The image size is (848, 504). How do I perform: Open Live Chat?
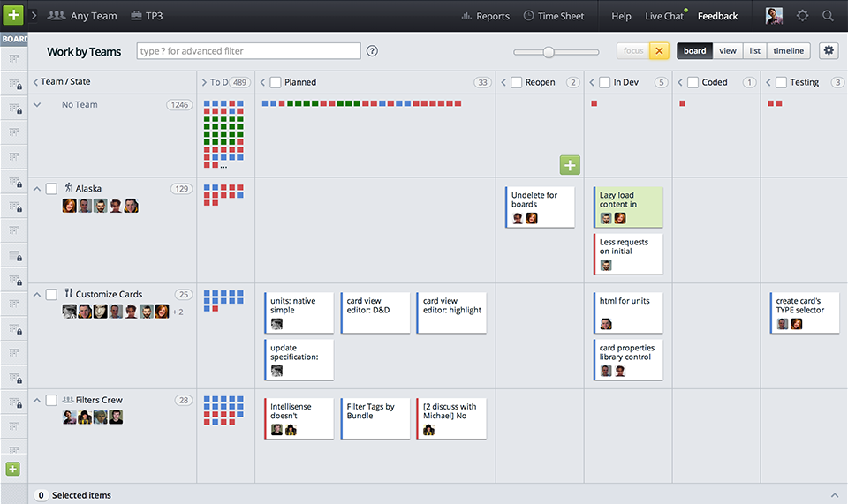click(664, 16)
